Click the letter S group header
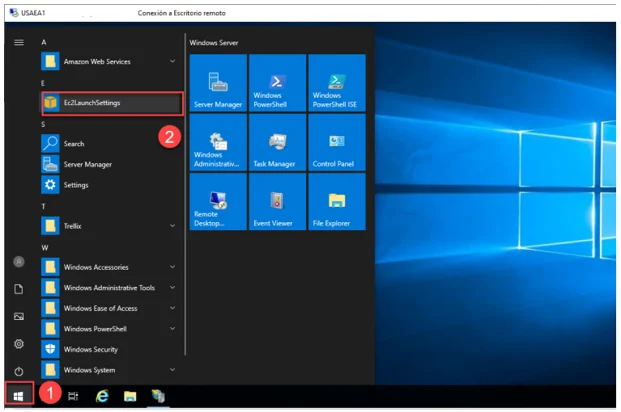621x412 pixels. point(43,124)
